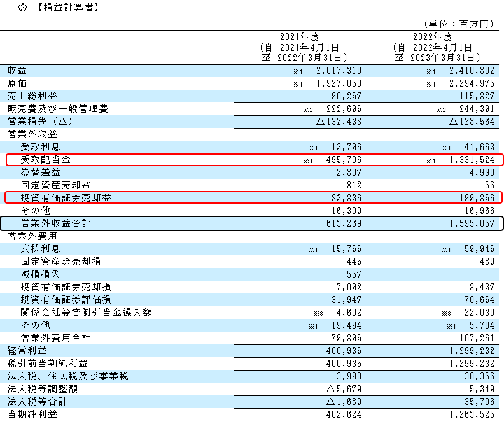
Task: Click the 1,595,057 total value
Action: pyautogui.click(x=470, y=223)
